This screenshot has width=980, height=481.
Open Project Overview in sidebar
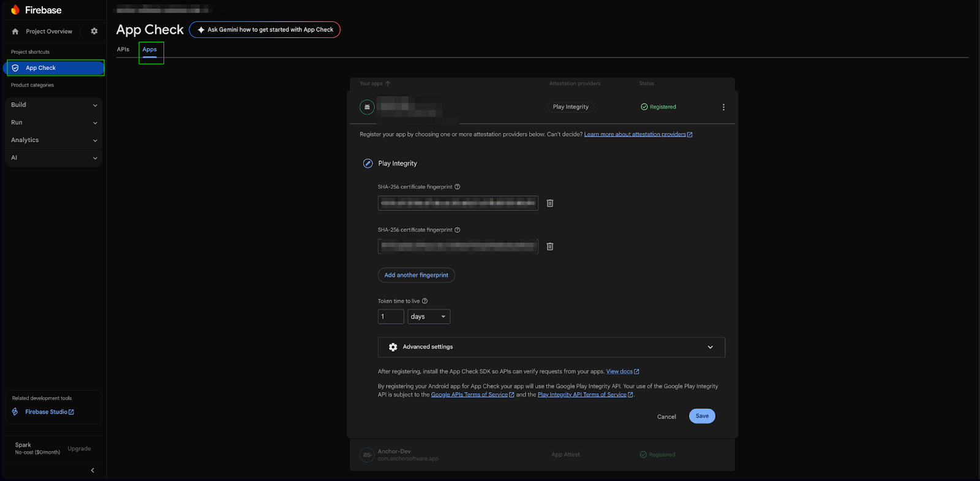[49, 31]
